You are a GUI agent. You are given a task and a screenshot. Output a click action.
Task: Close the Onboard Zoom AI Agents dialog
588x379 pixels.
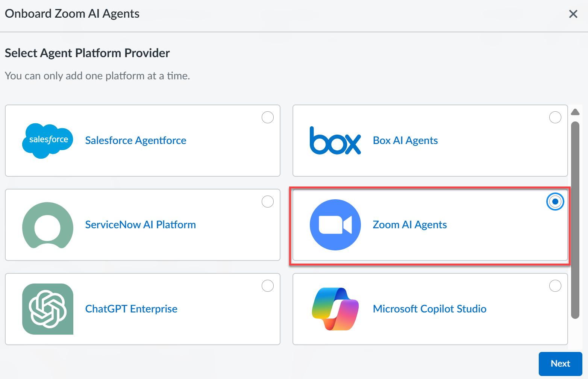point(573,14)
